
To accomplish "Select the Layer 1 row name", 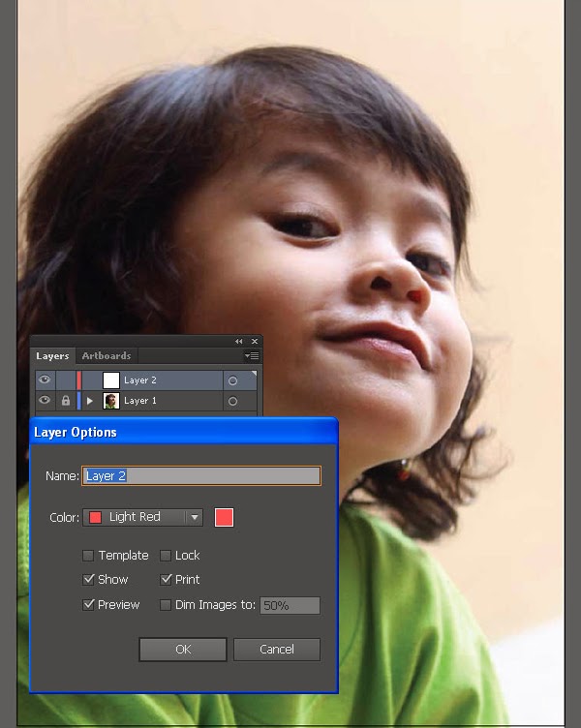I will (140, 401).
